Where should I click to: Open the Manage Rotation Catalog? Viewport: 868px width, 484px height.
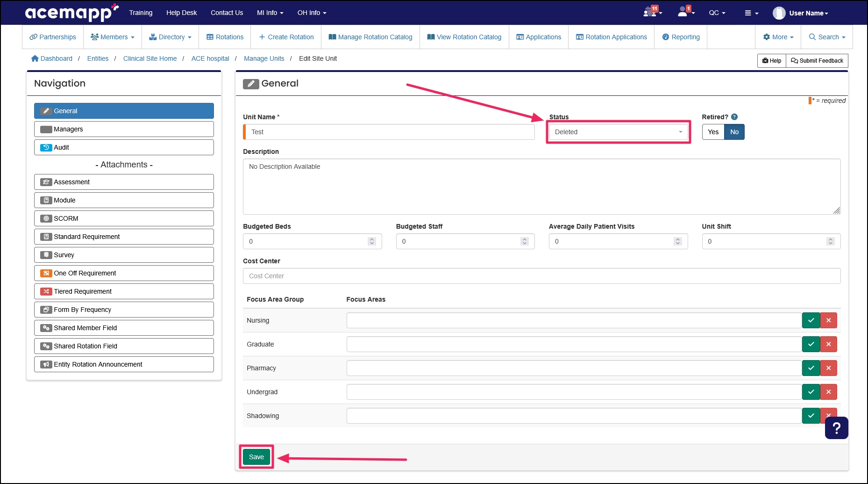point(370,37)
